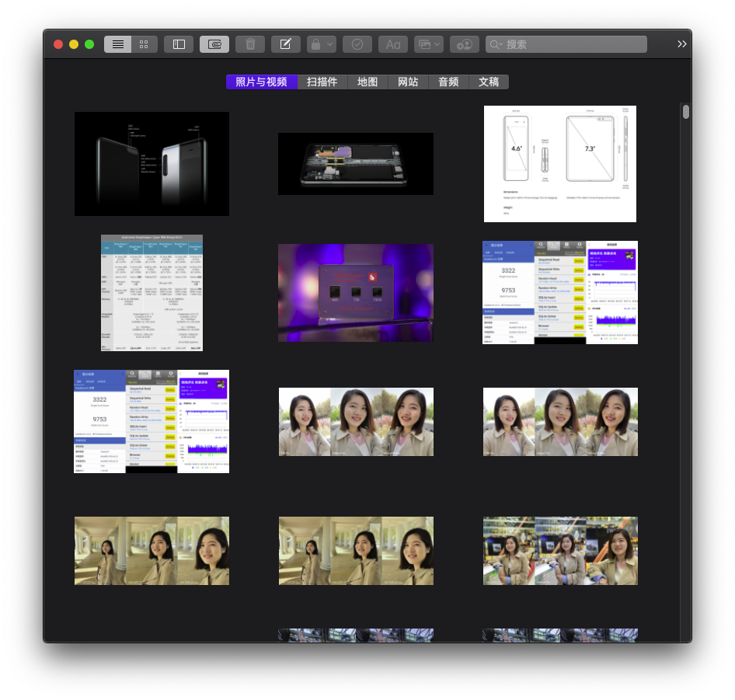This screenshot has width=735, height=700.
Task: Open the media photo dropdown
Action: [x=429, y=44]
